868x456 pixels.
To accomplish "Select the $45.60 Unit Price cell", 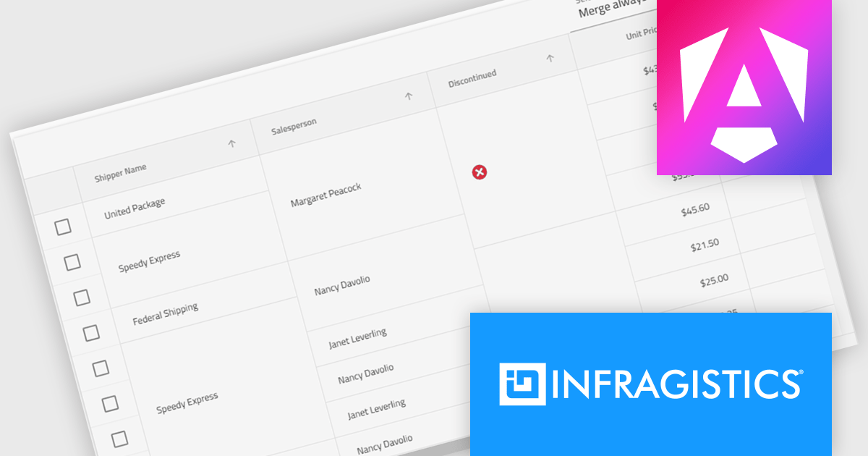I will (694, 208).
